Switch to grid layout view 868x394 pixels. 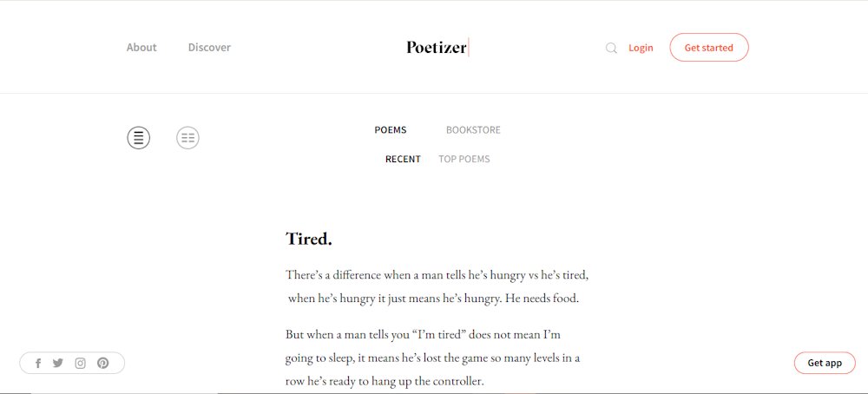[x=187, y=138]
